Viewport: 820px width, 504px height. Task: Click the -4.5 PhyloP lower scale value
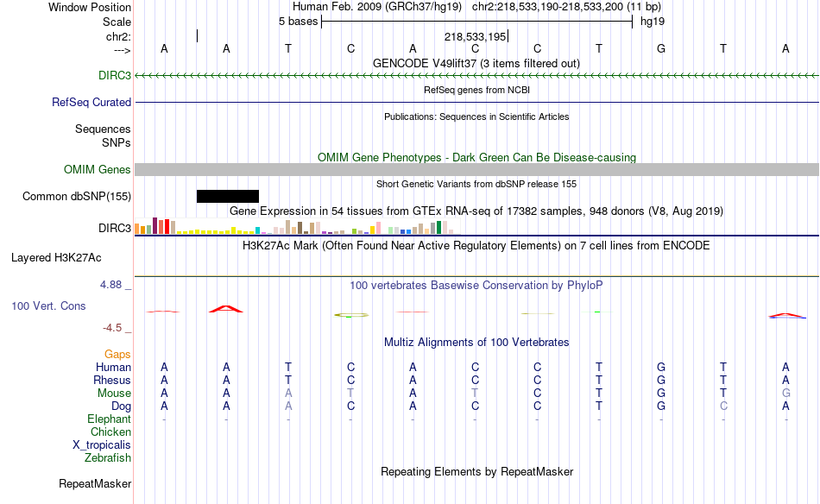coord(112,328)
